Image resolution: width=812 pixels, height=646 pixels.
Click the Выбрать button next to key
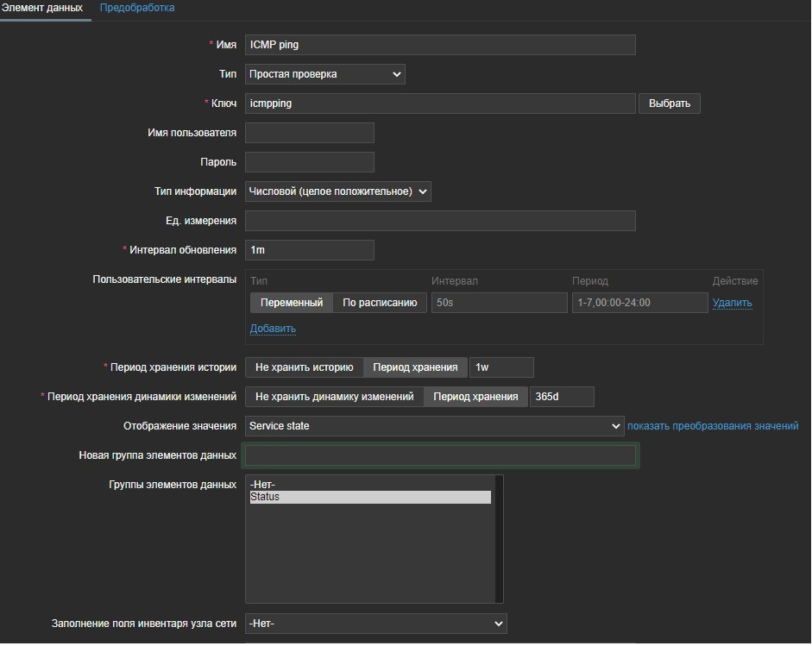[669, 103]
